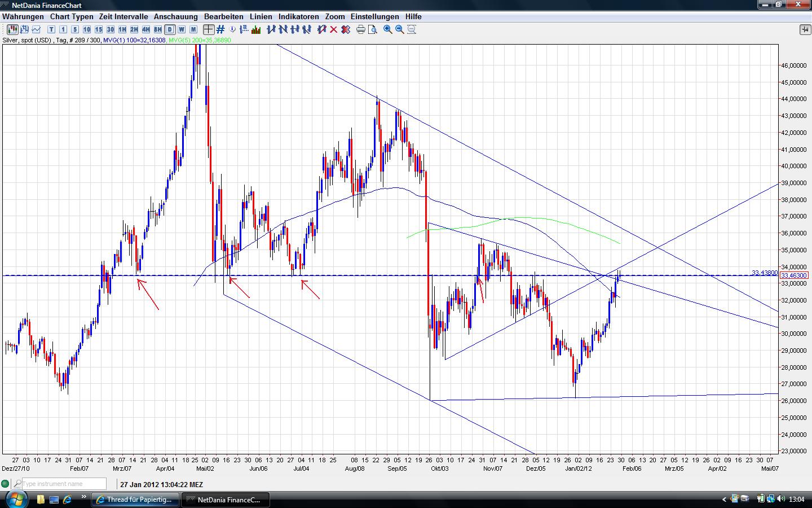This screenshot has width=812, height=508.
Task: Open the Zeit Intervalle dropdown menu
Action: 123,17
